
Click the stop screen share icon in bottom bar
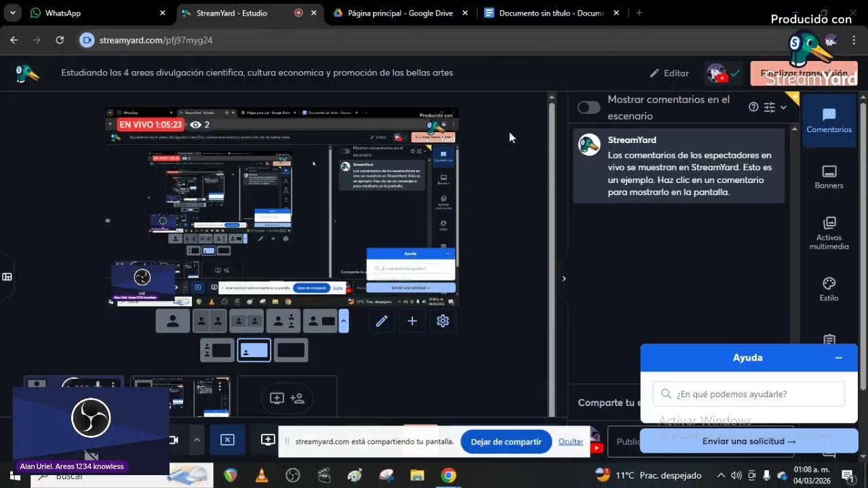point(227,440)
